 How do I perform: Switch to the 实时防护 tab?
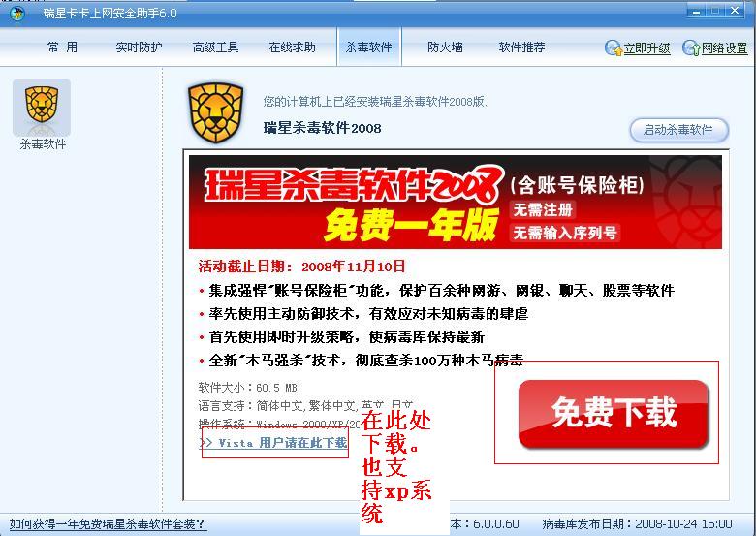(x=139, y=47)
